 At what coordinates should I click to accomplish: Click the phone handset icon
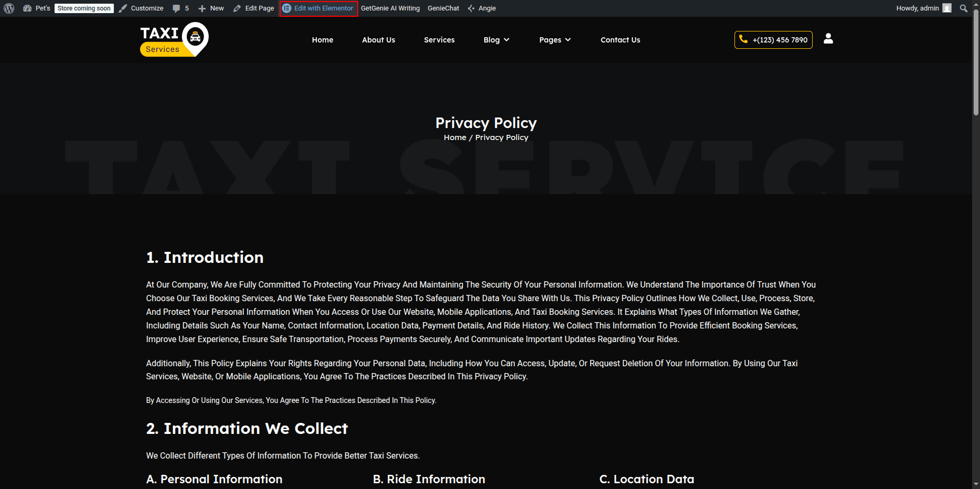[743, 39]
